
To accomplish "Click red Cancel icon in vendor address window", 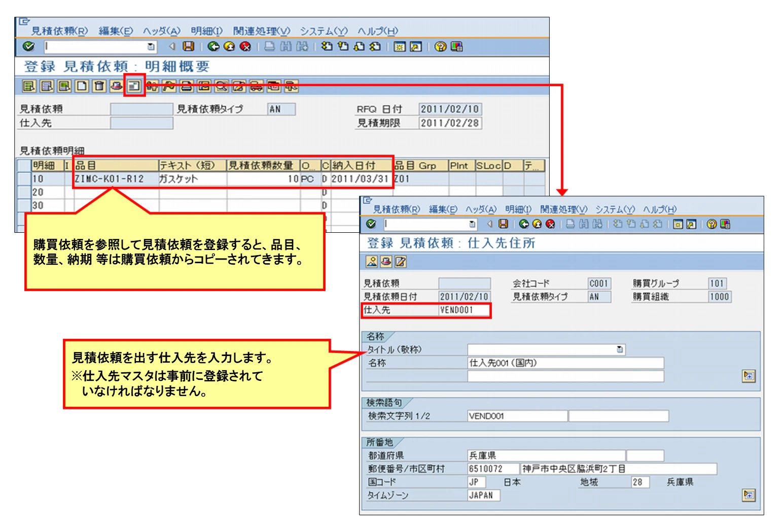I will click(550, 224).
